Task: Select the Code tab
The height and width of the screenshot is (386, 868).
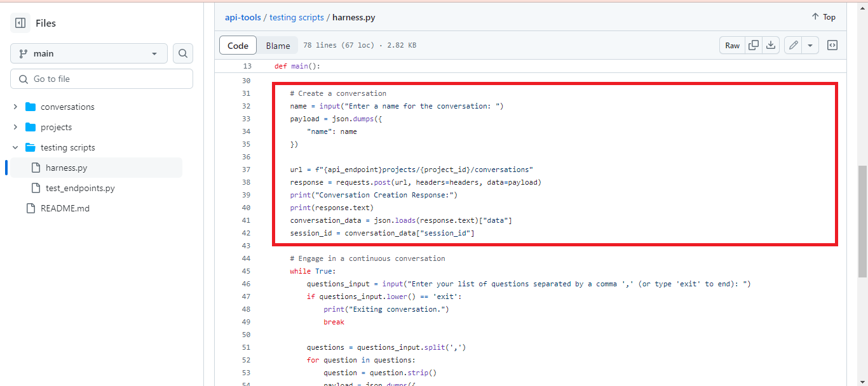Action: (238, 45)
